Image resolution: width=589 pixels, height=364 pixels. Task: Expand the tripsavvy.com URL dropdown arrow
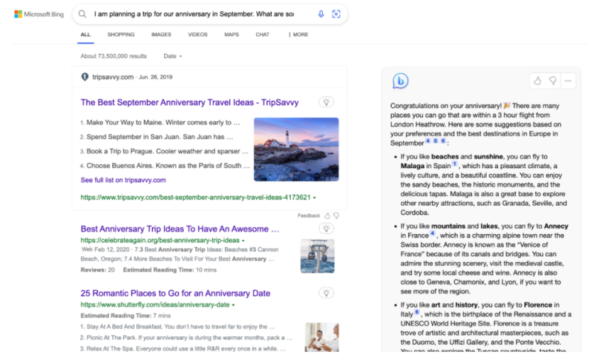315,197
